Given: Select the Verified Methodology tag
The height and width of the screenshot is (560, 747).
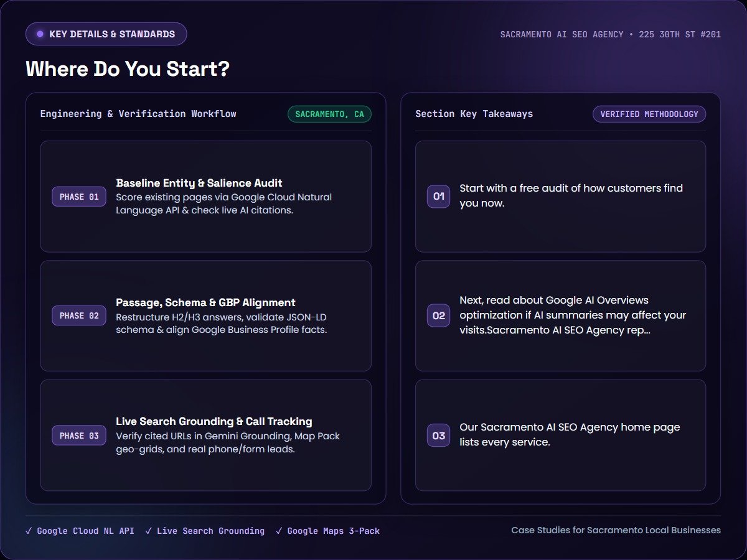Looking at the screenshot, I should [649, 114].
